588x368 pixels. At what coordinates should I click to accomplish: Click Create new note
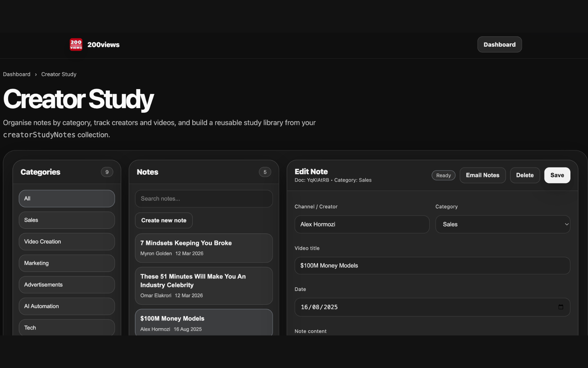point(164,220)
